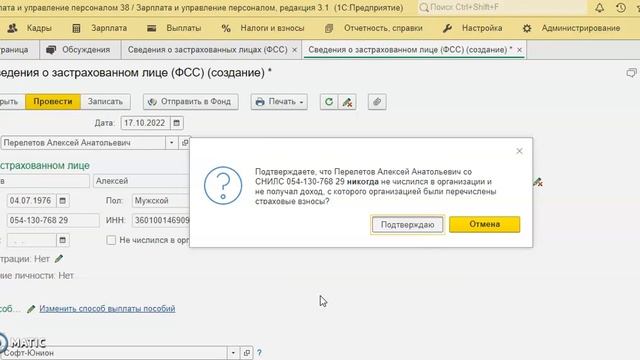Click the СНИЛС field 054-130-768 29
Viewport: 640px width, 360px height.
[53, 220]
